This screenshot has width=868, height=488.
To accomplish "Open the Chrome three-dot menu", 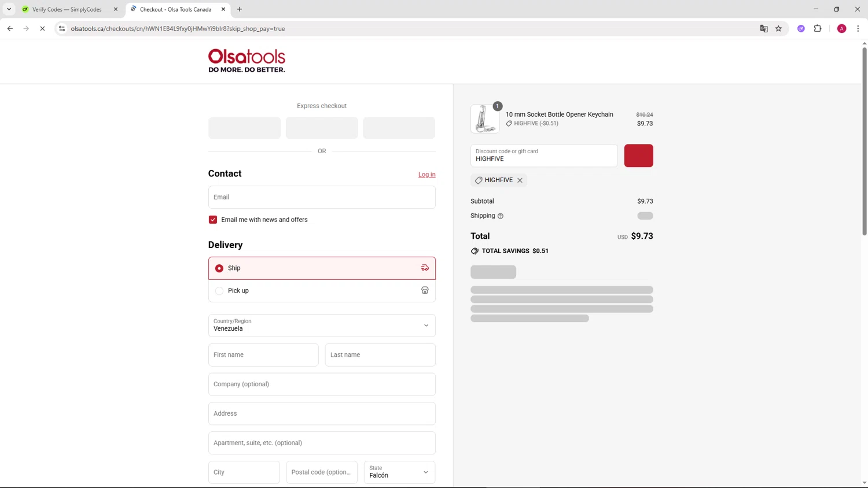I will [x=858, y=28].
